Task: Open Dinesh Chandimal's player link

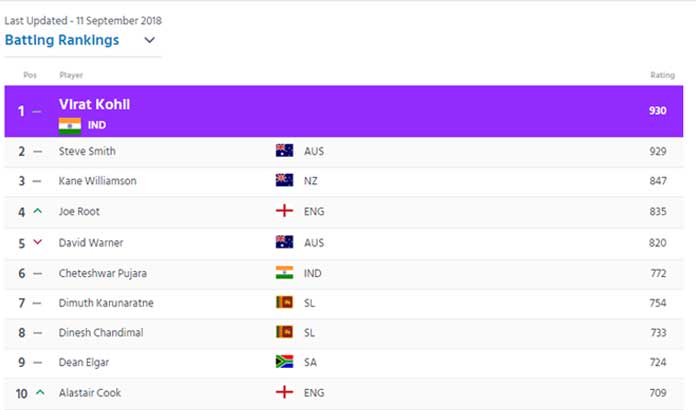Action: click(101, 333)
